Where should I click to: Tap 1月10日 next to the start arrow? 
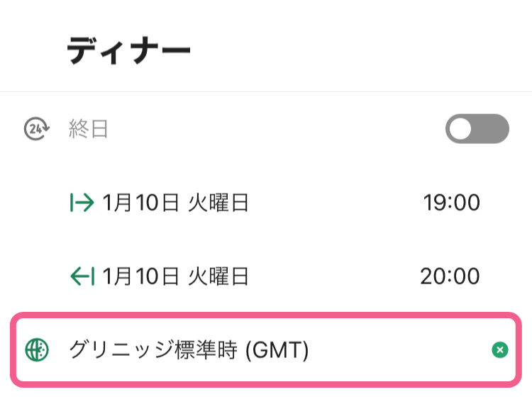[x=140, y=203]
